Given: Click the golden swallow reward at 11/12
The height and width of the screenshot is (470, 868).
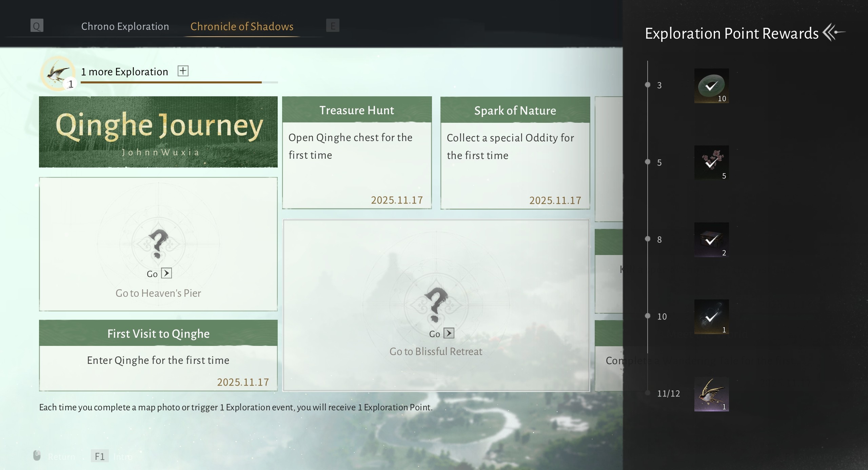Looking at the screenshot, I should [711, 394].
